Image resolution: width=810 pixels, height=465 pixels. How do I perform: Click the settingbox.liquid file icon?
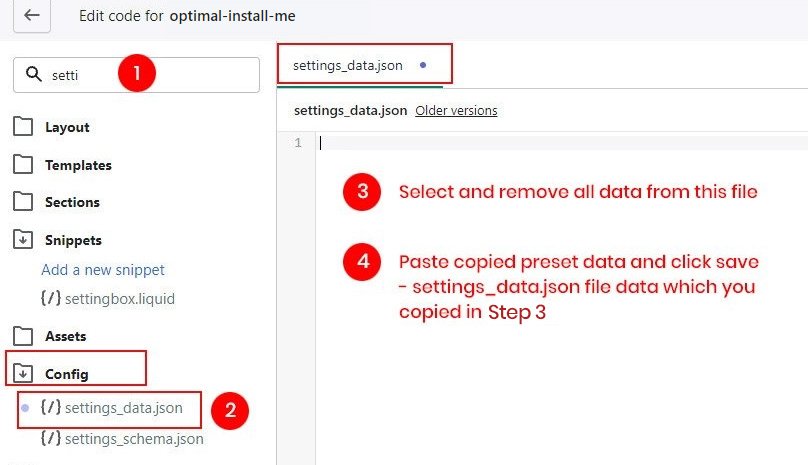51,298
